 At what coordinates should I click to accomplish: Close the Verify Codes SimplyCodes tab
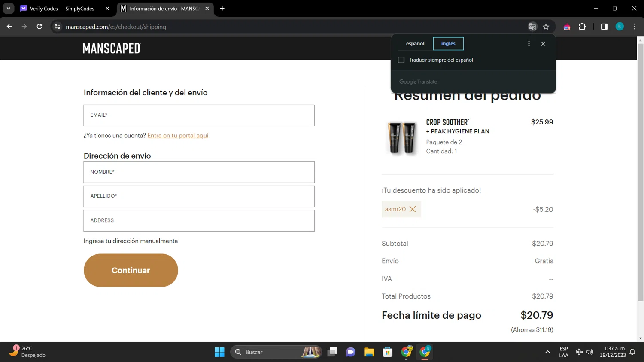107,9
